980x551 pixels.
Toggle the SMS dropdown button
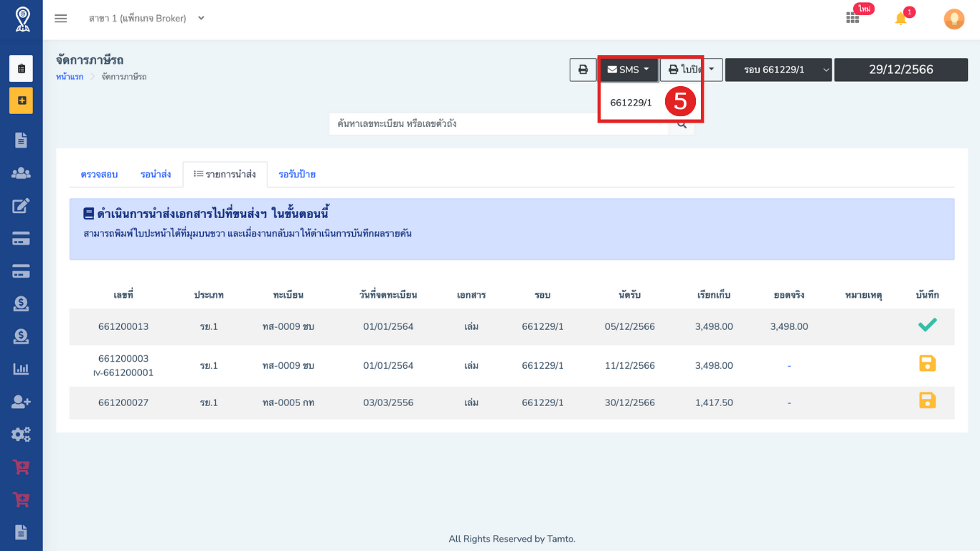(x=628, y=70)
